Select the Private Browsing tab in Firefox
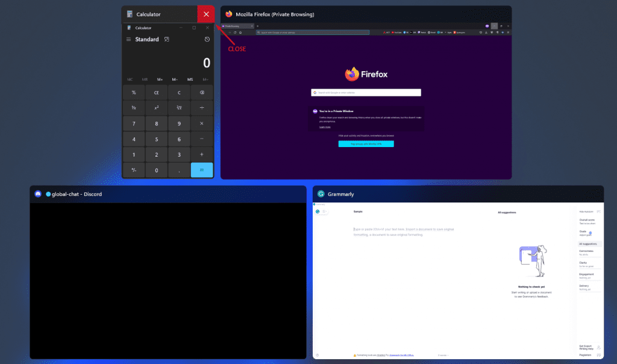 click(235, 26)
